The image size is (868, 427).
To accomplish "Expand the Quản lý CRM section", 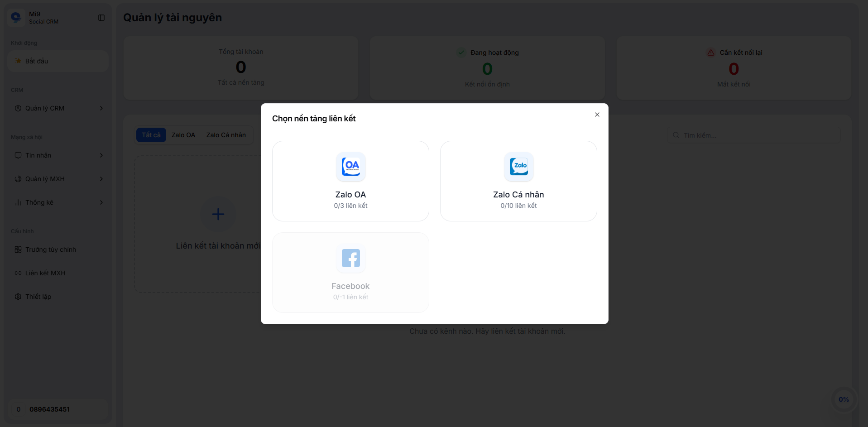I will [x=101, y=108].
